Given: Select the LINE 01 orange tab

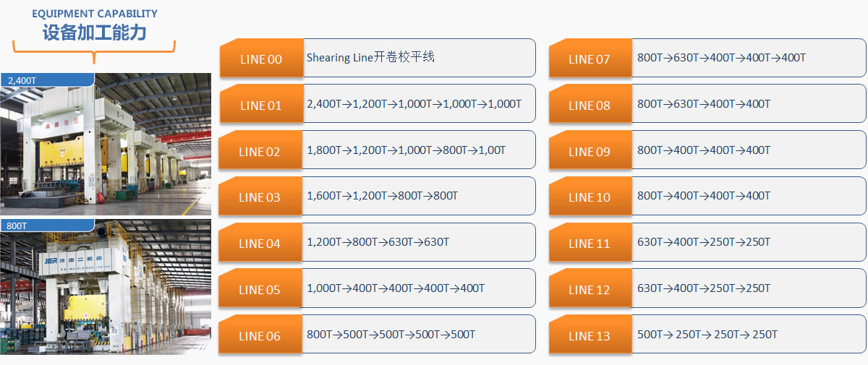Looking at the screenshot, I should tap(260, 106).
